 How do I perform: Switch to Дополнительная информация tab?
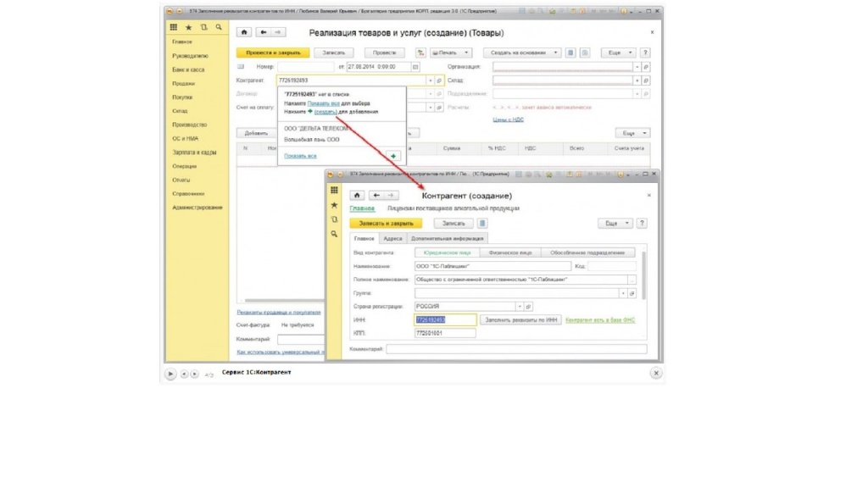click(x=448, y=238)
